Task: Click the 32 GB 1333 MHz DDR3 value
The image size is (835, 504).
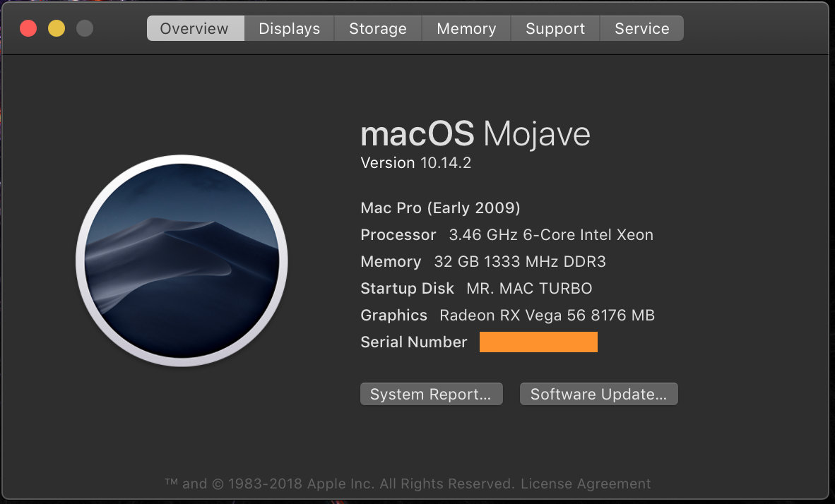Action: pyautogui.click(x=520, y=261)
